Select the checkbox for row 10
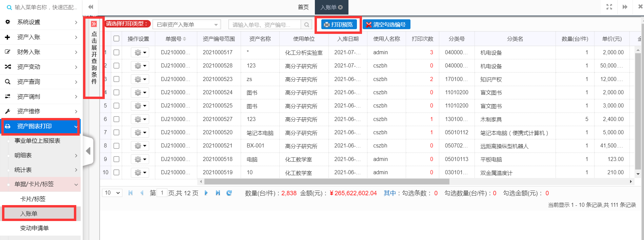 click(x=116, y=172)
